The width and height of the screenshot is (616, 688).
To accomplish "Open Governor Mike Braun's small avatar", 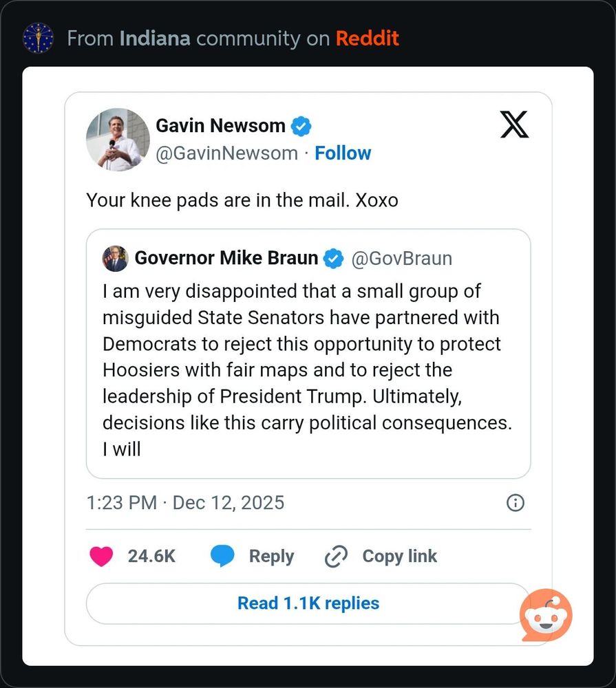I will tap(115, 259).
